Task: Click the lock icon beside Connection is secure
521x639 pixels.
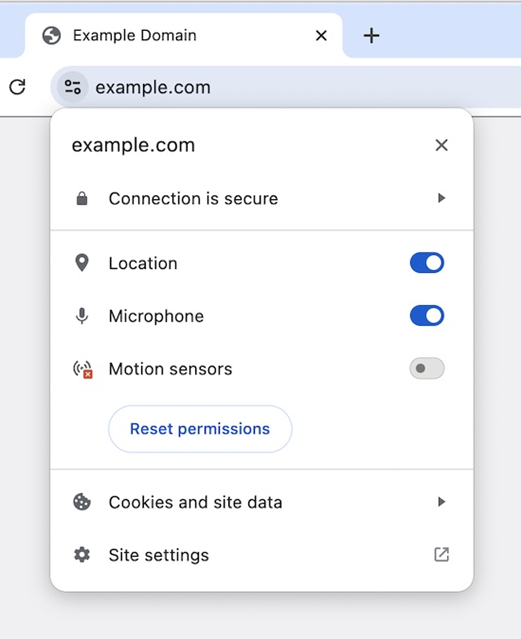Action: tap(82, 198)
